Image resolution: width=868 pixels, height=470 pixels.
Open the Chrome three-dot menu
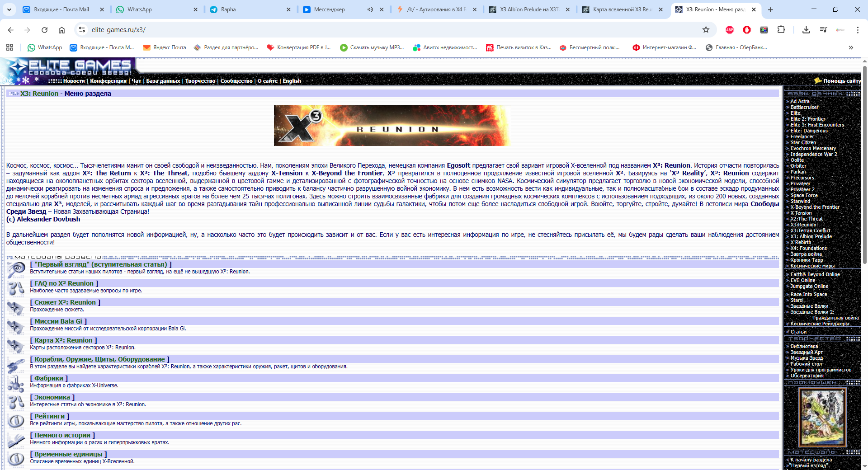(858, 30)
